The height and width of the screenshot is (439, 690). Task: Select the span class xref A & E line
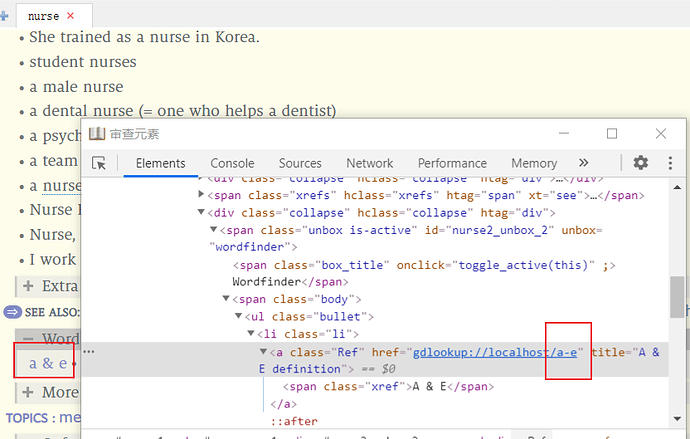(388, 387)
